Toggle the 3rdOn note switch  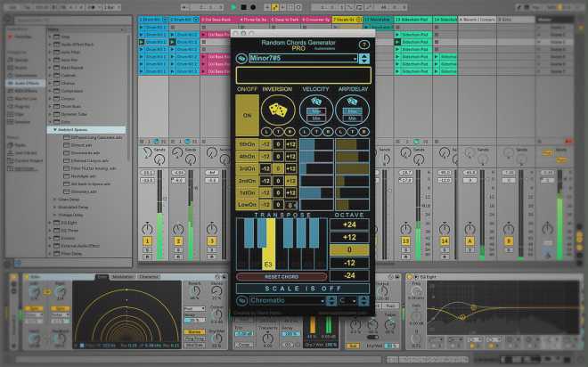247,168
